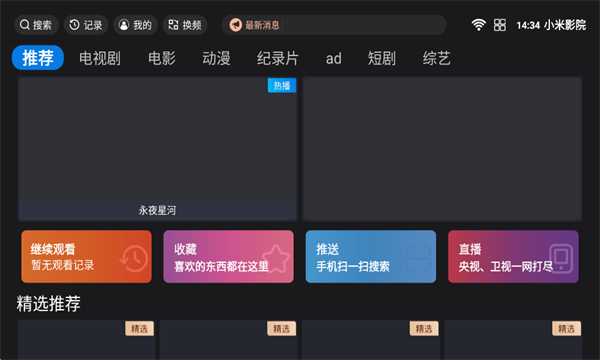This screenshot has width=600, height=360.
Task: Open the 永夜星河 featured poster
Action: point(158,149)
